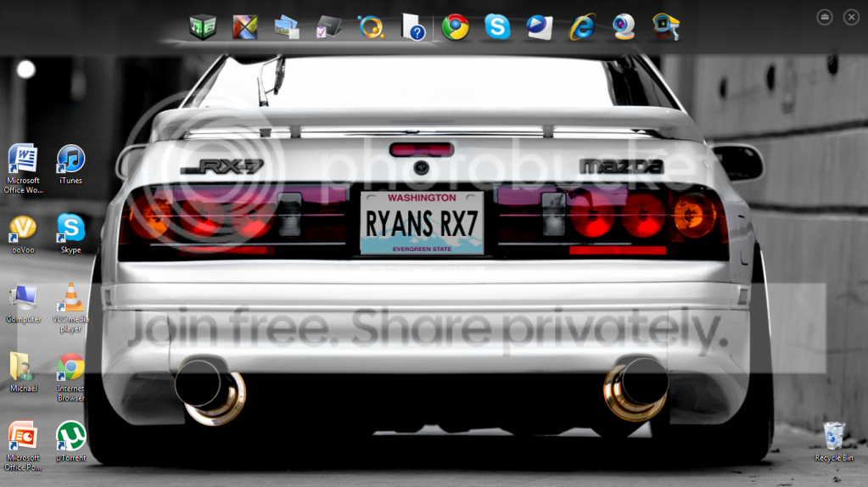Select Microsoft Office Word desktop shortcut
The image size is (868, 487).
[23, 169]
